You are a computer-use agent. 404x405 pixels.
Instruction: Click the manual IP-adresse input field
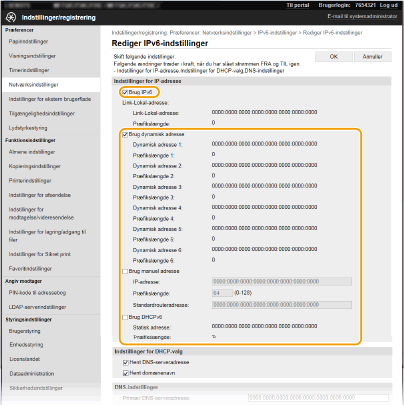coord(282,282)
